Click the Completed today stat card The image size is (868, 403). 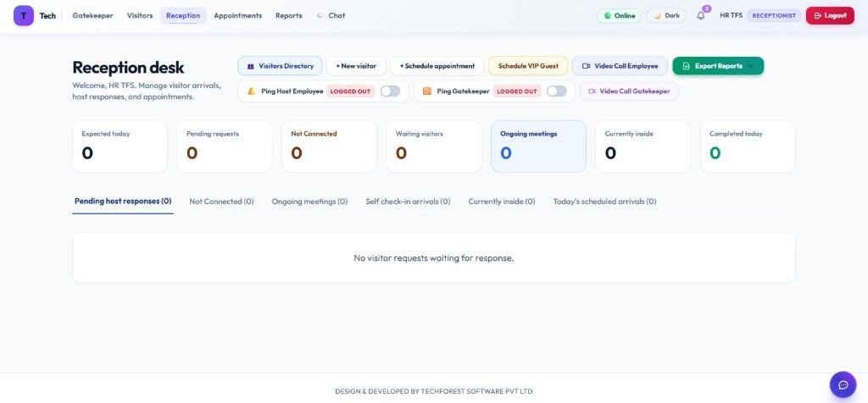(748, 146)
